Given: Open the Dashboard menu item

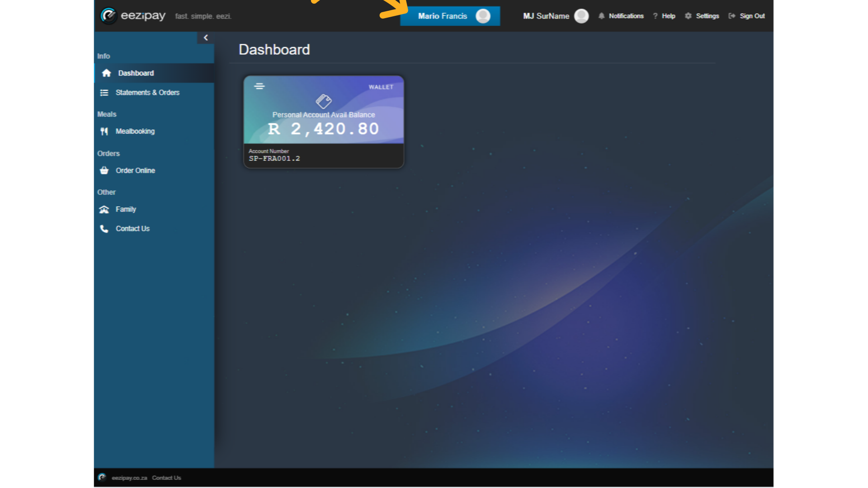Looking at the screenshot, I should click(154, 73).
